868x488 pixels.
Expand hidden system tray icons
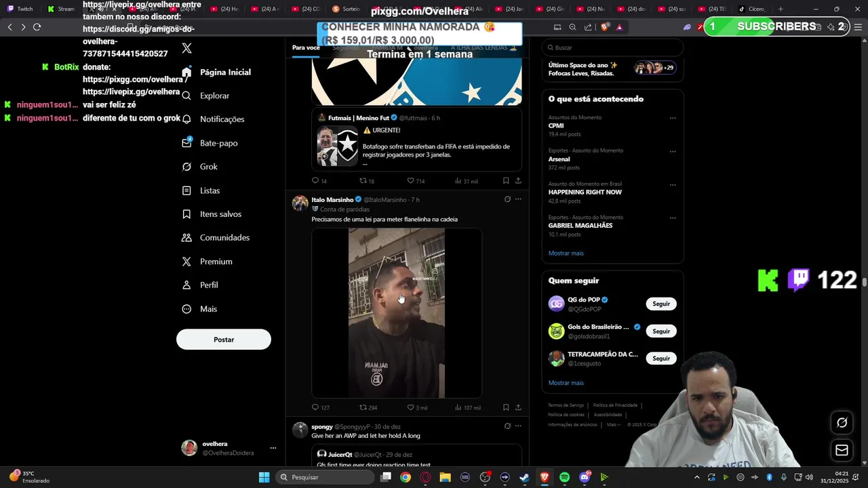(x=697, y=477)
